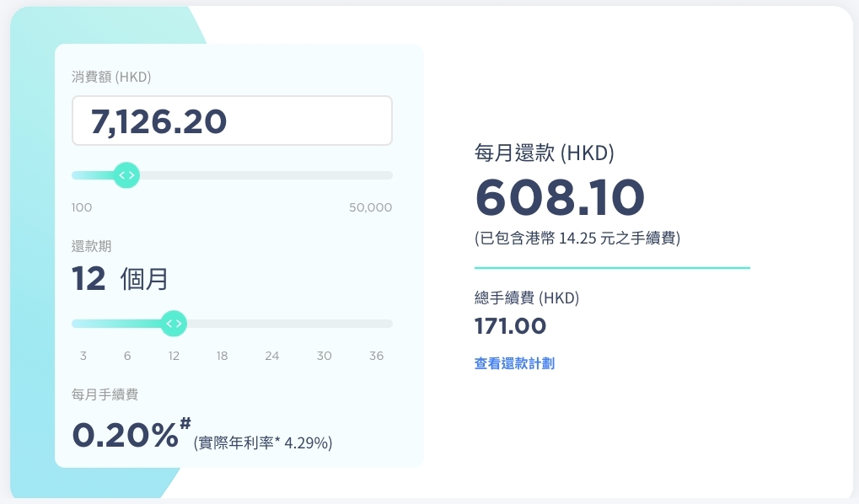Select the 12 month tick label
This screenshot has height=504, width=859.
point(174,356)
